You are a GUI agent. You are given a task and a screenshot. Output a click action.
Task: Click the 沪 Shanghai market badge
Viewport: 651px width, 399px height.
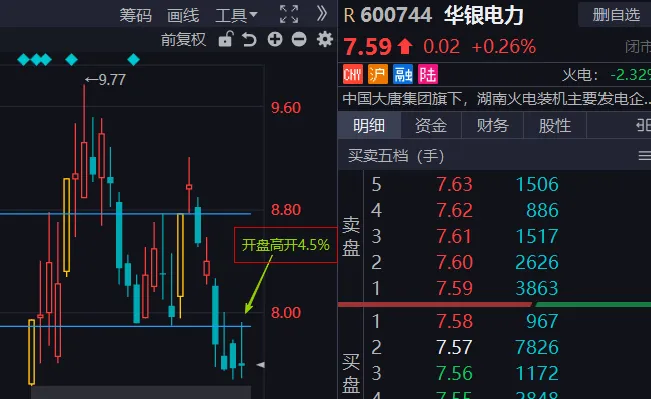(377, 75)
